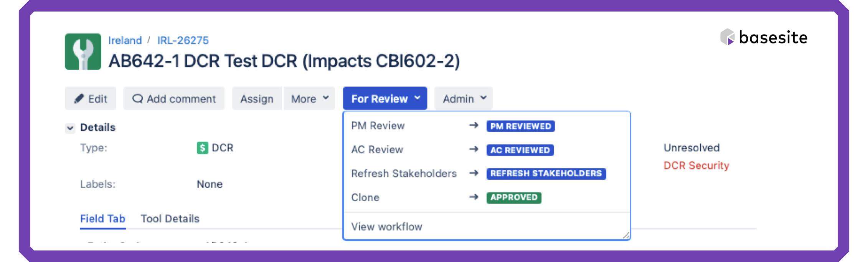
Task: Select the PM Review transition
Action: tap(378, 126)
